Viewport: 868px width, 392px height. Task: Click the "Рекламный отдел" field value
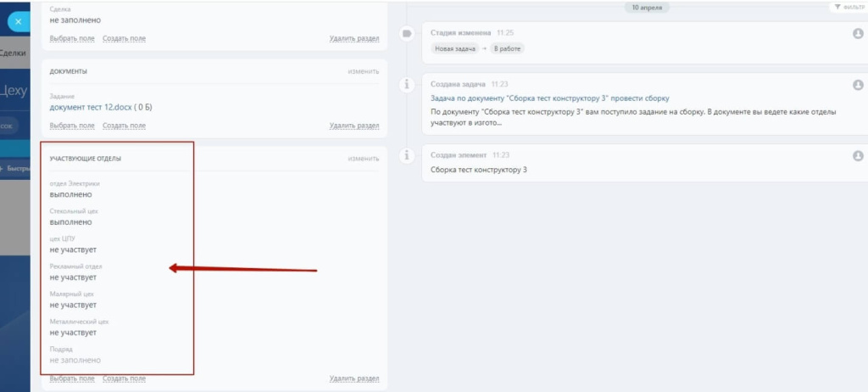[73, 277]
